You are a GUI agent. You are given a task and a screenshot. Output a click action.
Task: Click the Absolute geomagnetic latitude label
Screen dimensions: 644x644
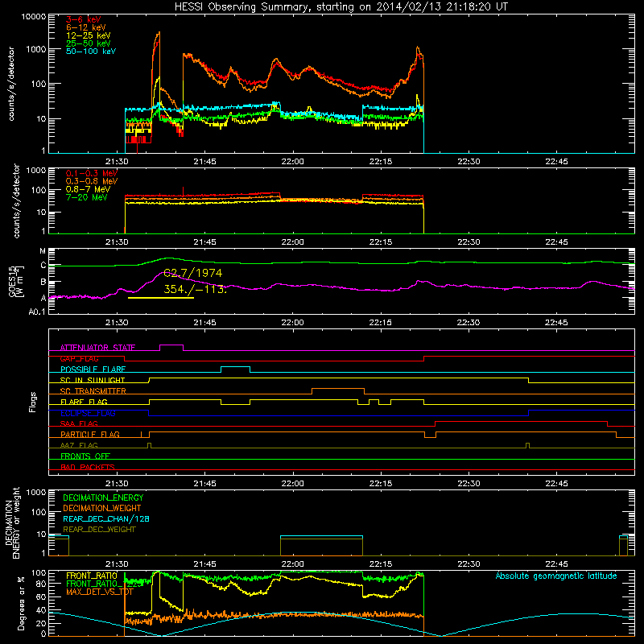[x=556, y=576]
